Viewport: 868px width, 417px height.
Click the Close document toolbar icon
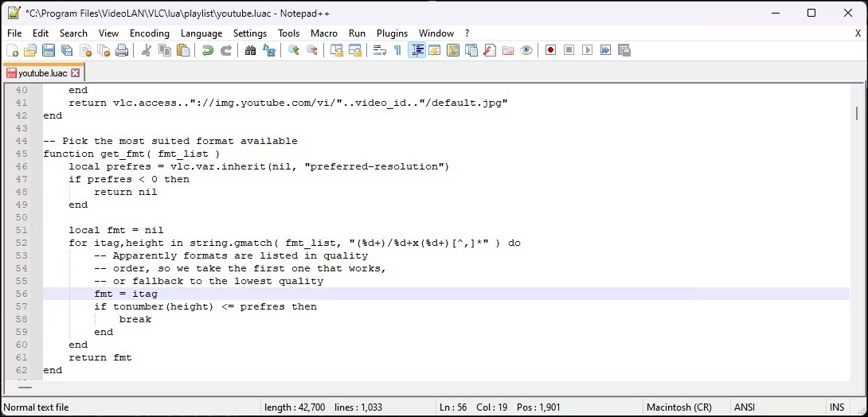tap(85, 50)
